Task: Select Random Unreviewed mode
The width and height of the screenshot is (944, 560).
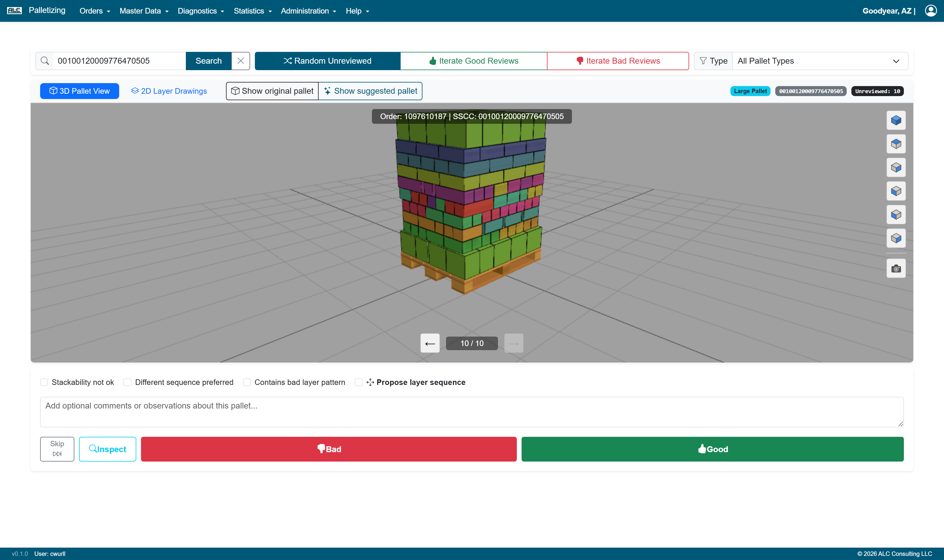Action: tap(327, 61)
